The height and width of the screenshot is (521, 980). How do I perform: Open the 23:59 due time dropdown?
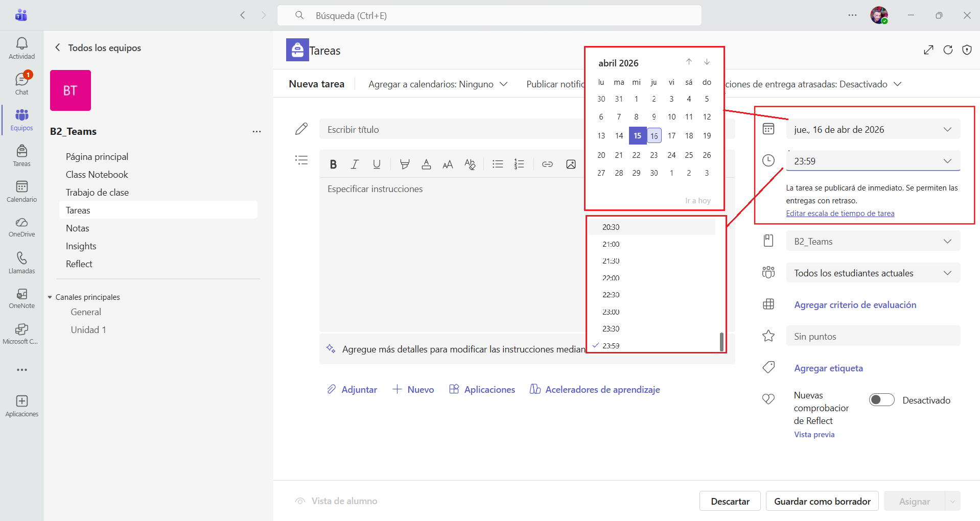point(873,161)
